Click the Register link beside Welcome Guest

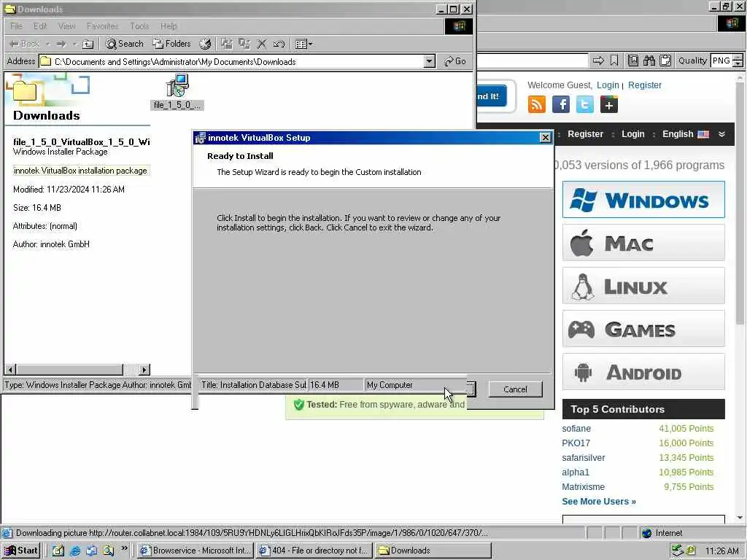[645, 85]
